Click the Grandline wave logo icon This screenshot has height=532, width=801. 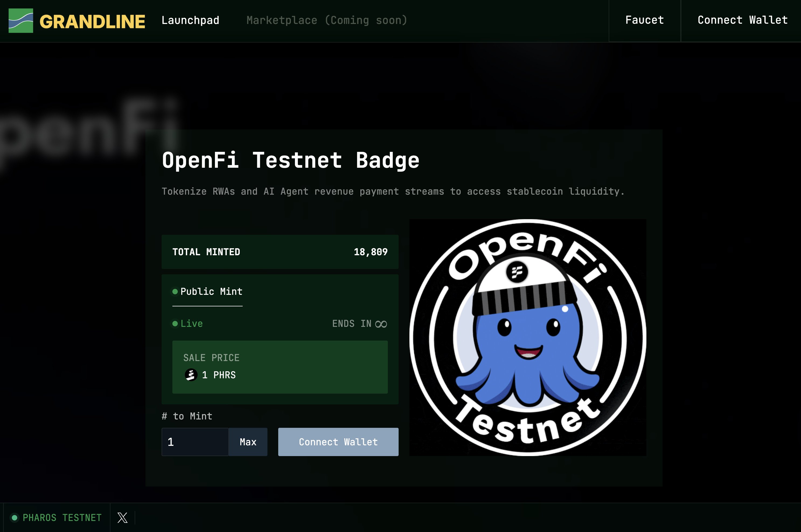21,20
